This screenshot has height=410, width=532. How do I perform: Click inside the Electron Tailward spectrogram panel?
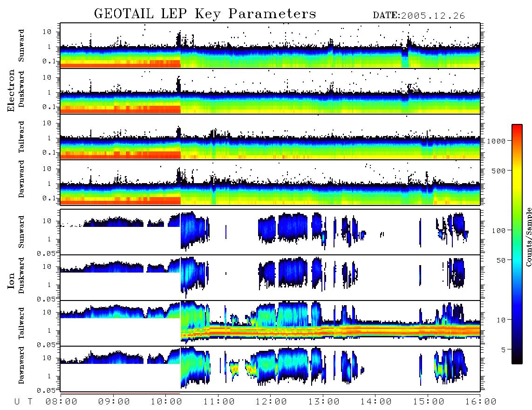(270, 137)
